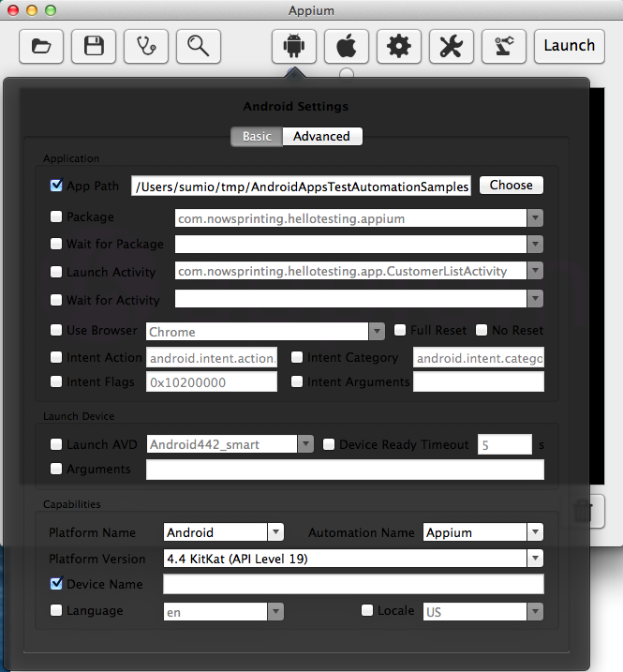This screenshot has width=623, height=672.
Task: Click the Package name text field
Action: coord(350,218)
